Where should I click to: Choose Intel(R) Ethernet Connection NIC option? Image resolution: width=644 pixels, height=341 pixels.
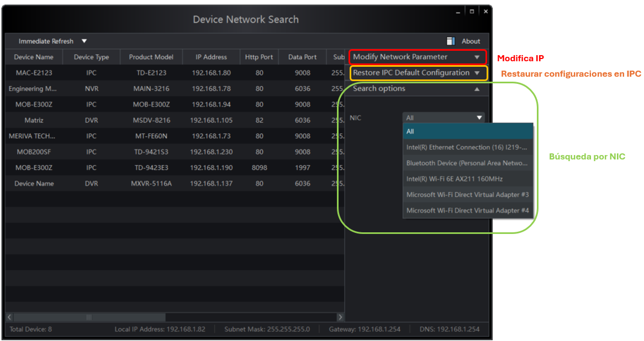coord(468,147)
